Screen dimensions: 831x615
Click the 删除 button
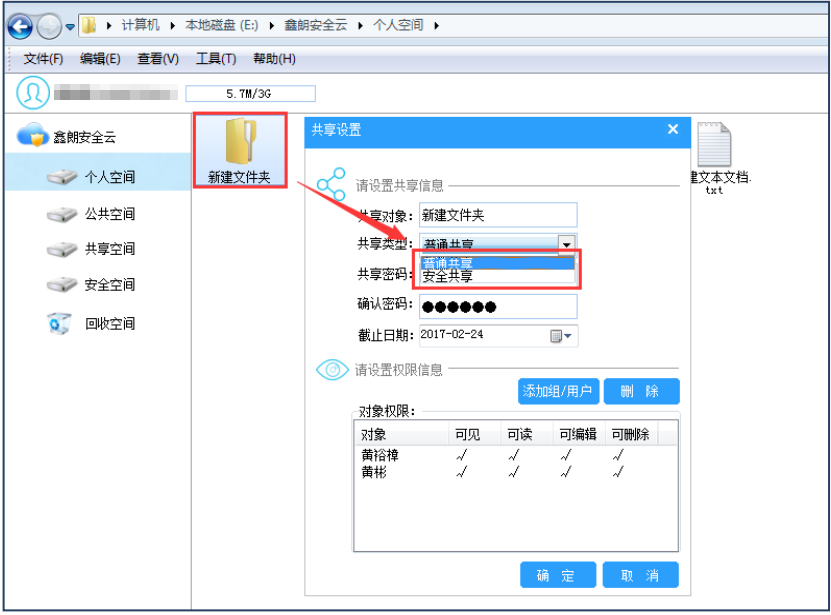(x=641, y=391)
